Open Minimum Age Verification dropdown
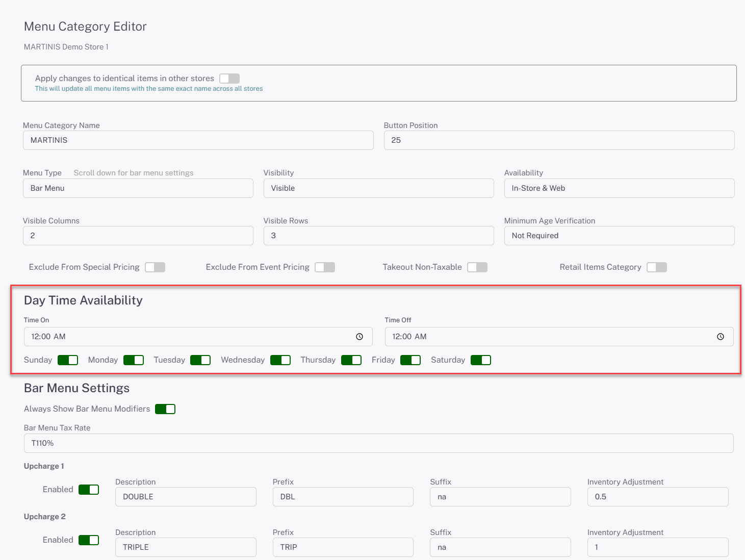Viewport: 745px width, 560px height. (619, 236)
